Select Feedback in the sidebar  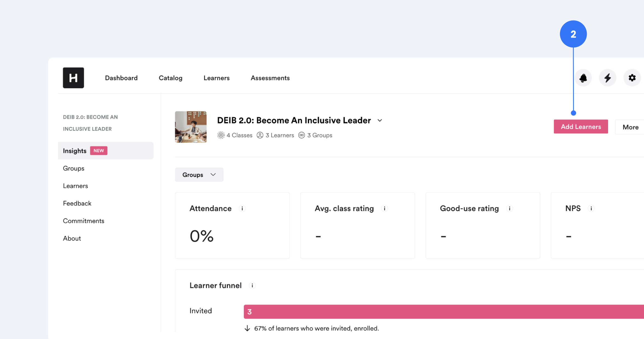[x=77, y=203]
